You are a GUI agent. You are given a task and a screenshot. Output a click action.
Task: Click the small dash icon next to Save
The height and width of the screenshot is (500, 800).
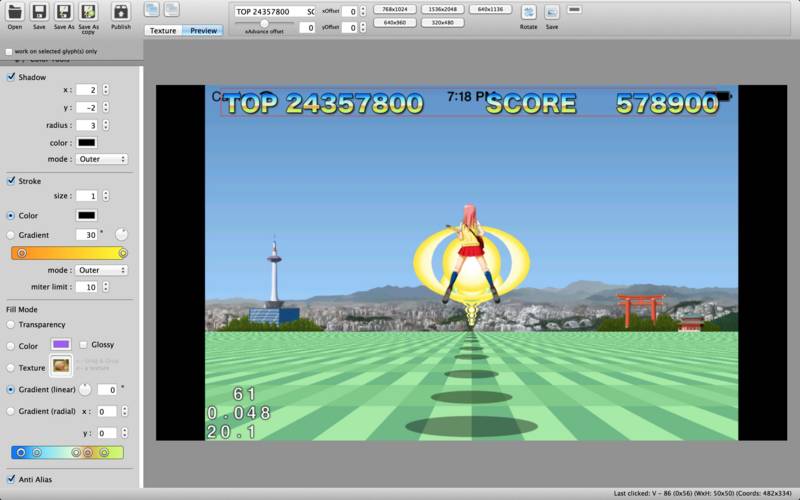[574, 10]
